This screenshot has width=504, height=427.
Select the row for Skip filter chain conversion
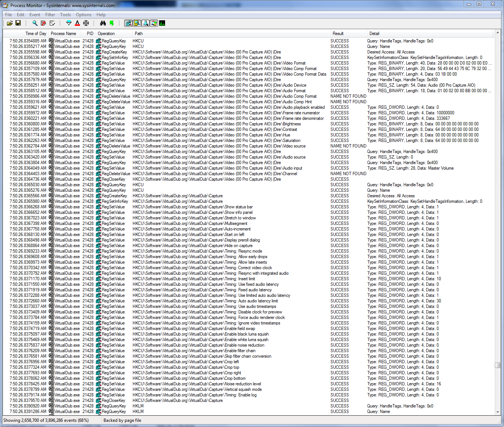click(249, 356)
